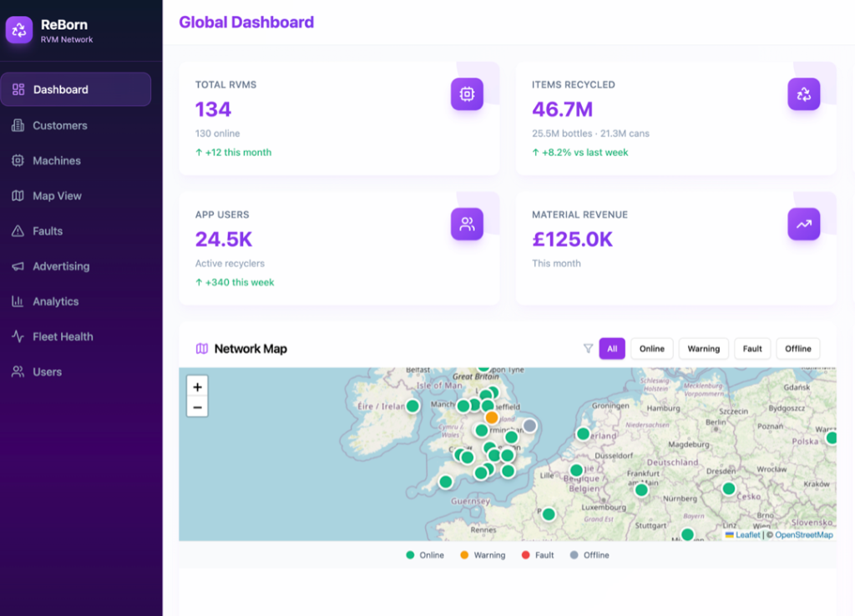Click the Faults warning triangle icon
The width and height of the screenshot is (855, 616).
[x=18, y=231]
